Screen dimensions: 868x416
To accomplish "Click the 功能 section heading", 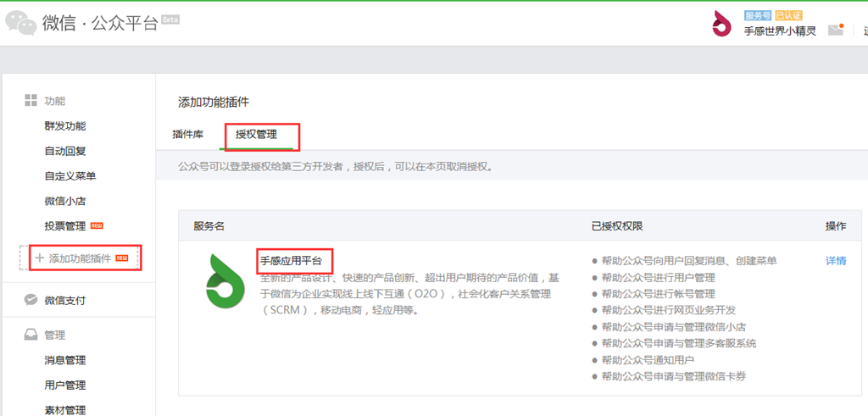I will point(55,101).
